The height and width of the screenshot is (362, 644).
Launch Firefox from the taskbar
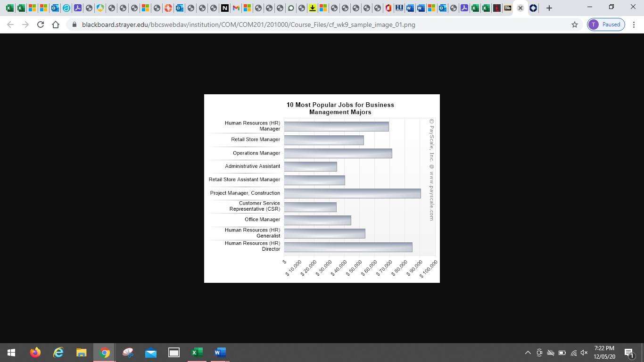tap(35, 353)
